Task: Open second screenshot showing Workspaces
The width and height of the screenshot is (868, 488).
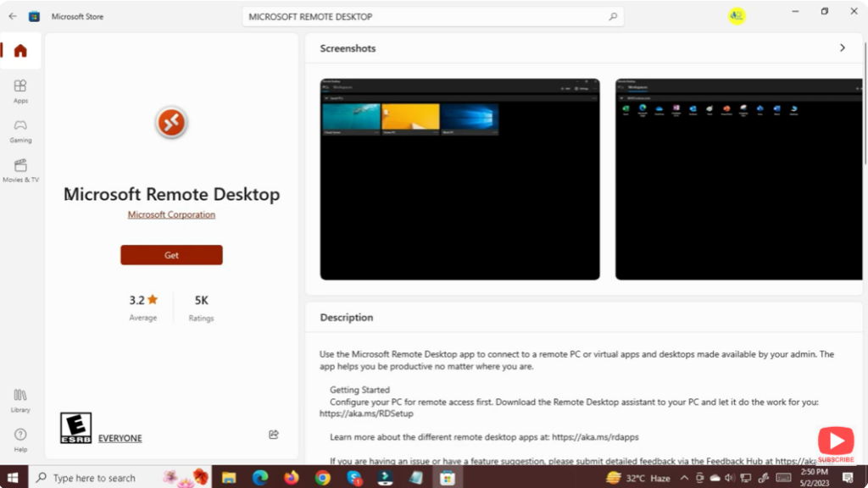Action: point(739,179)
